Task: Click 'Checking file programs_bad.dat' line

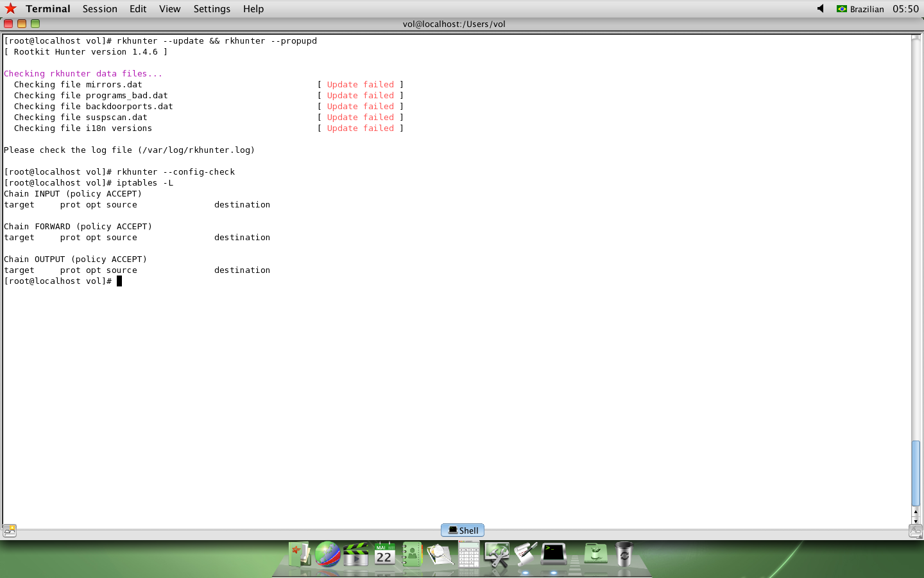Action: click(91, 96)
